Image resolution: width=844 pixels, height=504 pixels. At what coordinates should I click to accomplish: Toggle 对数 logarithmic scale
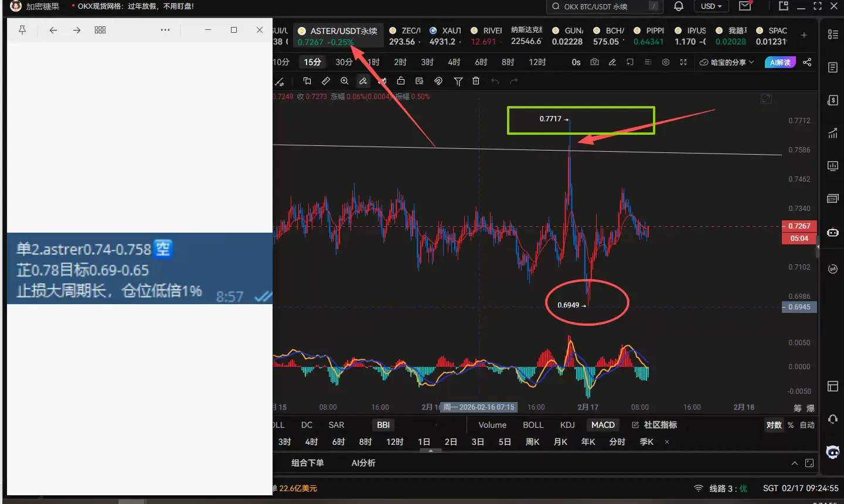click(x=774, y=425)
